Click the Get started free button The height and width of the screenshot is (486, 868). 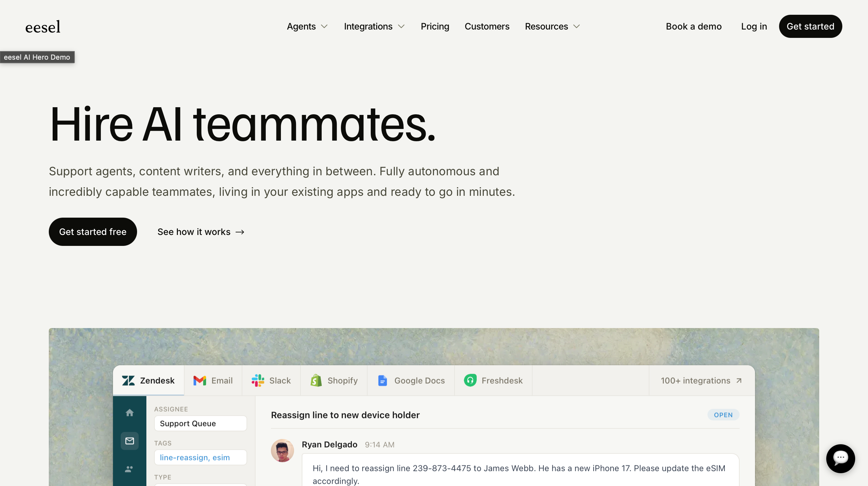click(93, 231)
